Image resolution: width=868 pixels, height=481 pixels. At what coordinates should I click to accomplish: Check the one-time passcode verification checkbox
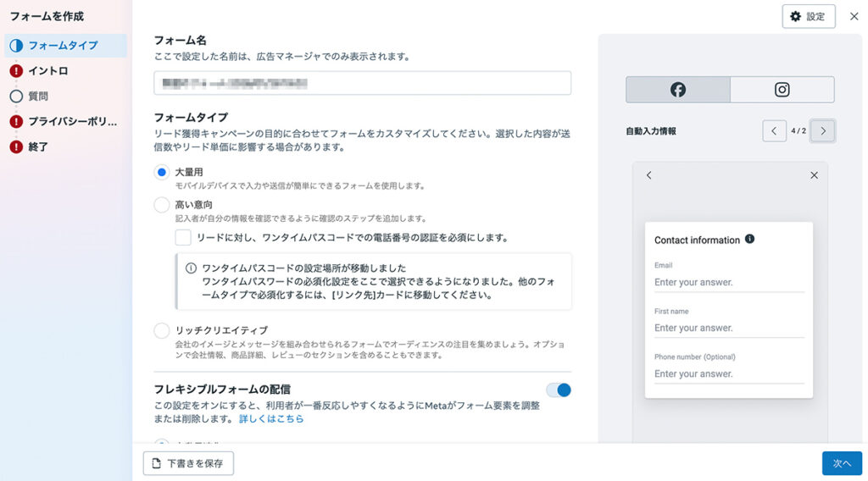pos(183,238)
